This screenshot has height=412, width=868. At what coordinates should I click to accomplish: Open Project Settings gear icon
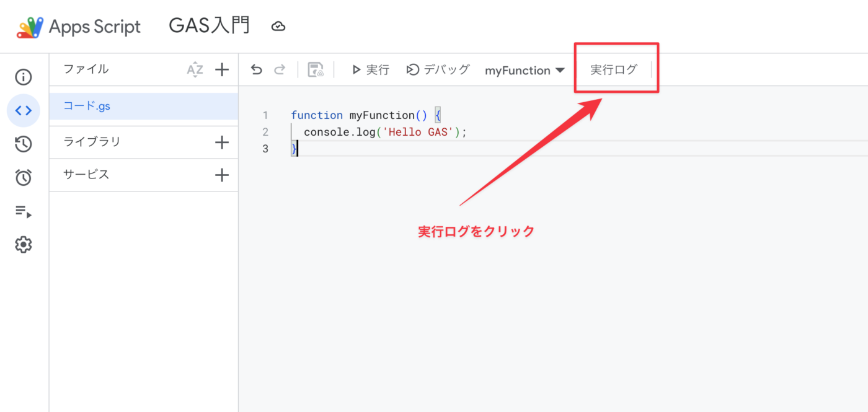click(24, 245)
